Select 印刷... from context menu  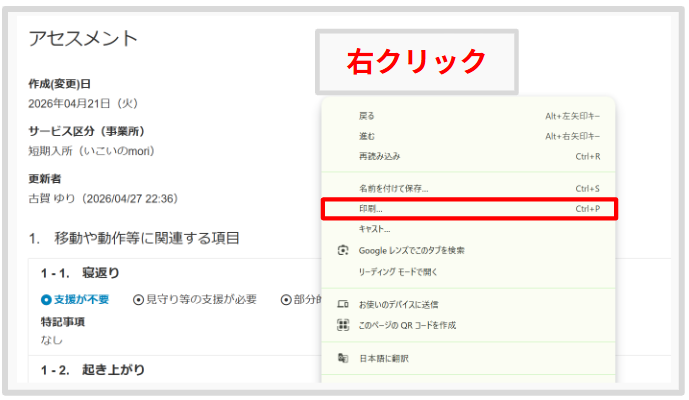pyautogui.click(x=468, y=209)
